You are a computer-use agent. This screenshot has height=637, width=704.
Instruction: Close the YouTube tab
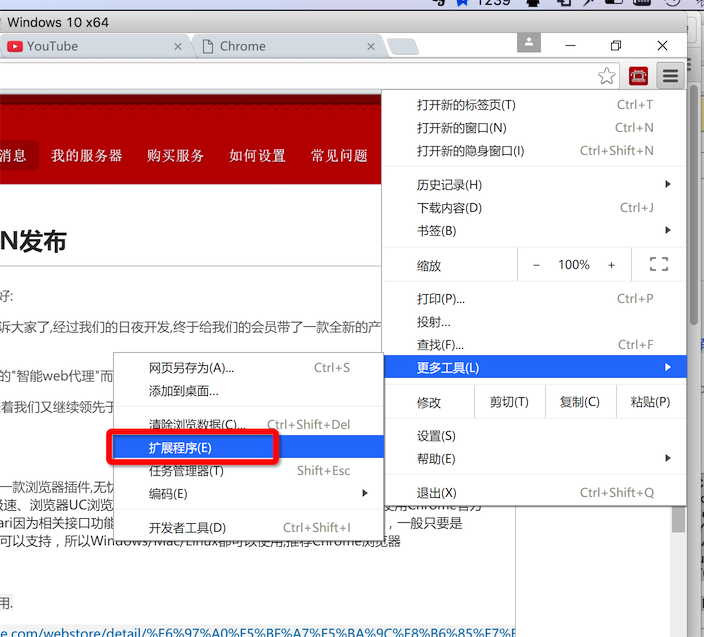[x=179, y=46]
